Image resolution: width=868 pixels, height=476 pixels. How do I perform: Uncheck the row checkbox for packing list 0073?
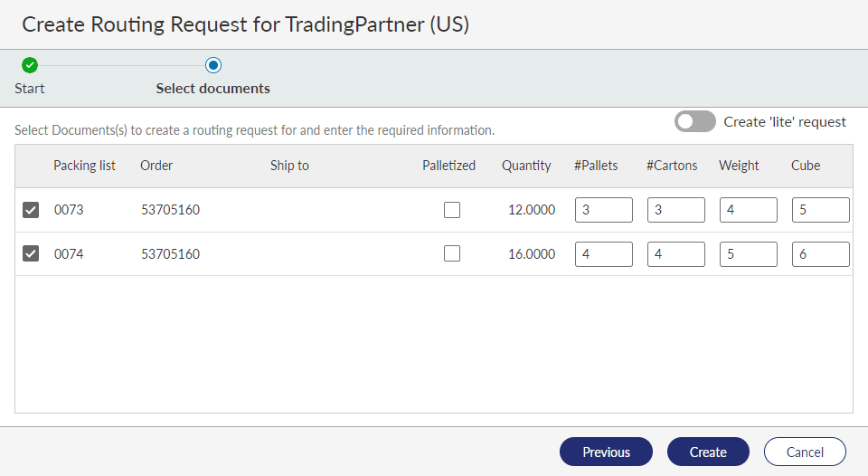pos(31,210)
